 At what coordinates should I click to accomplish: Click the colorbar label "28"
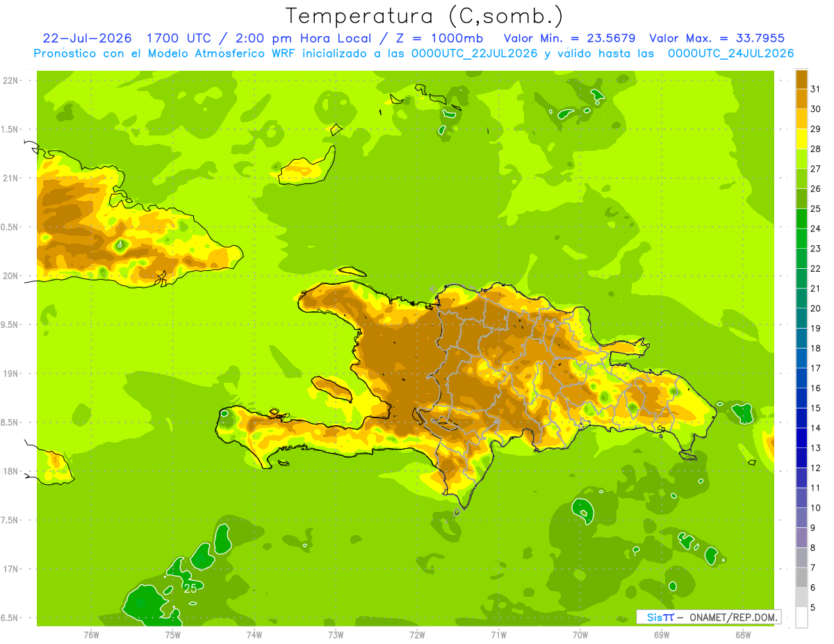tap(816, 149)
